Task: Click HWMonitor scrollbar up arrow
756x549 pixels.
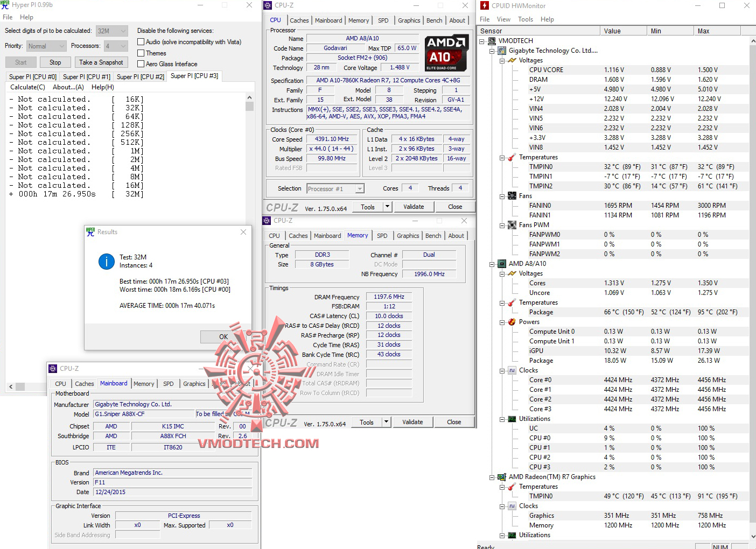Action: [x=752, y=41]
